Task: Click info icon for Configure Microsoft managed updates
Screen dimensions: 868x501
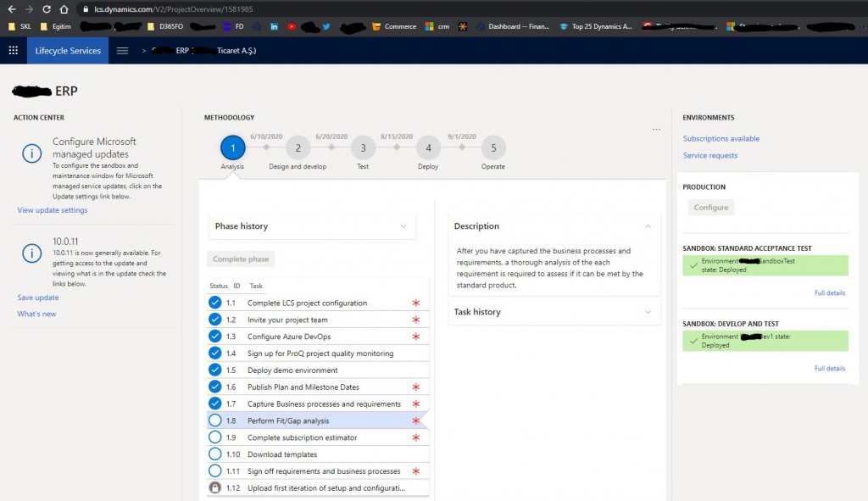Action: tap(31, 153)
